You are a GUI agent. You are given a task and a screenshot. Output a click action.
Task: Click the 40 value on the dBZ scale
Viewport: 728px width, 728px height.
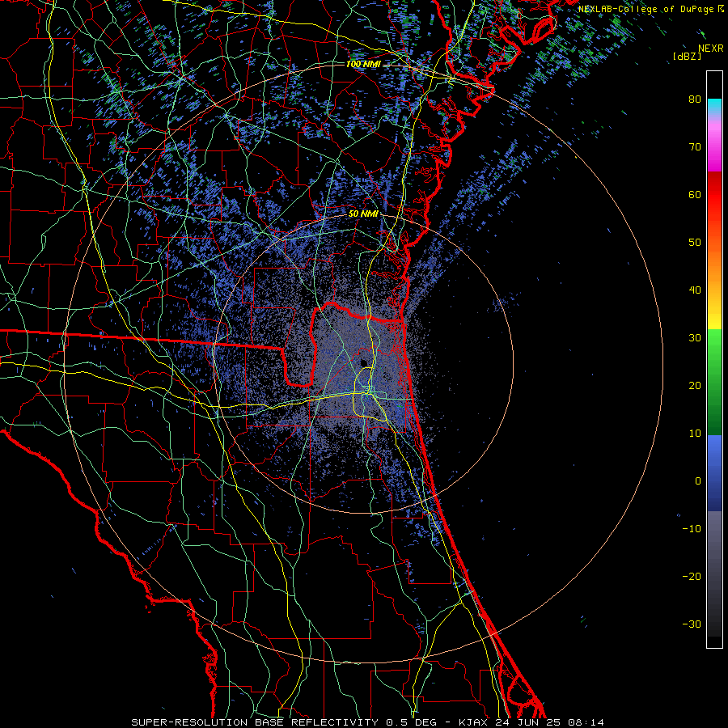point(695,290)
